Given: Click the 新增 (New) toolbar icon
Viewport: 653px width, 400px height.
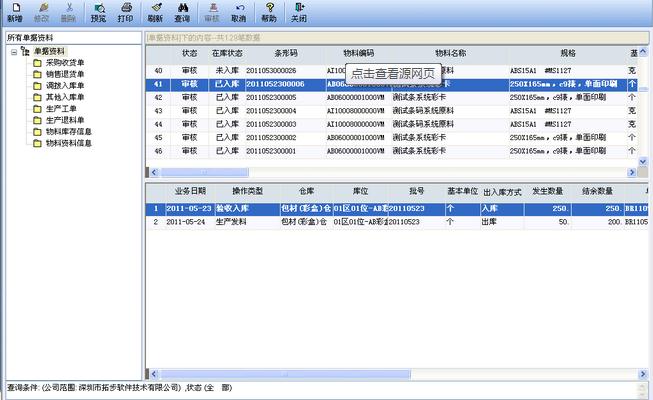Looking at the screenshot, I should click(x=14, y=12).
